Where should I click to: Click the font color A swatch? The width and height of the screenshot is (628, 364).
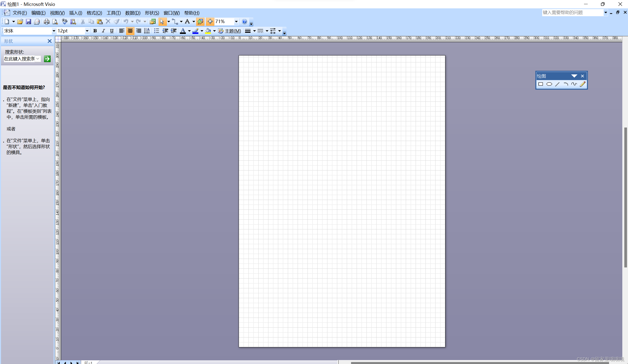tap(183, 31)
